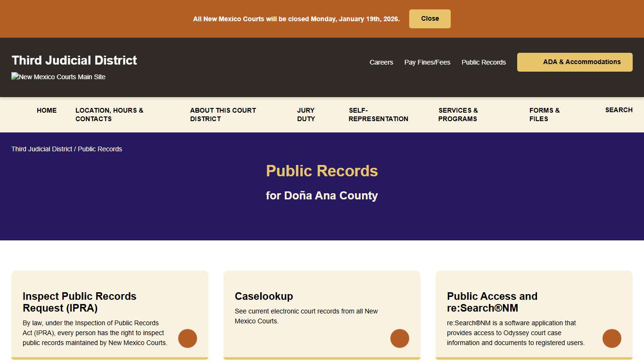Screen dimensions: 644x362
Task: Navigate to HOME
Action: 47,110
